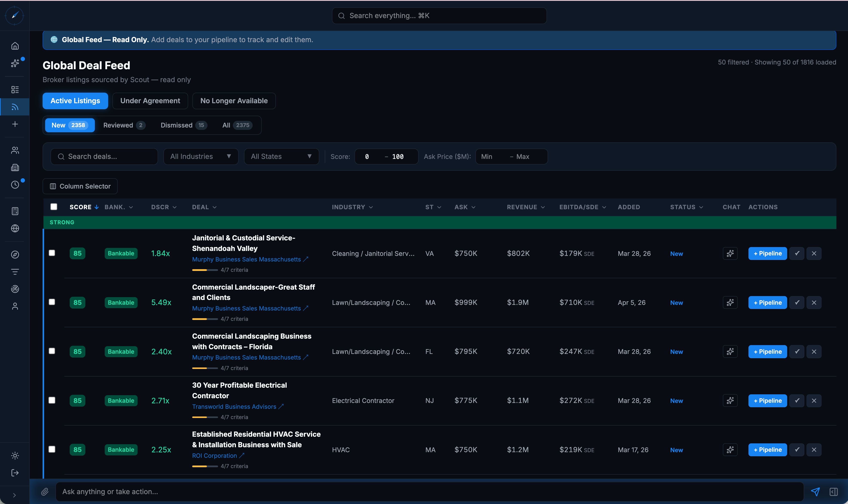The height and width of the screenshot is (504, 848).
Task: Toggle the select-all checkbox in the table header
Action: pyautogui.click(x=54, y=206)
